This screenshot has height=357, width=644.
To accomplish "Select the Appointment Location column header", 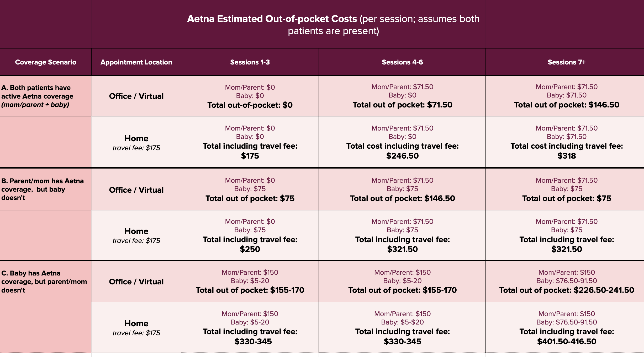I will pyautogui.click(x=136, y=62).
